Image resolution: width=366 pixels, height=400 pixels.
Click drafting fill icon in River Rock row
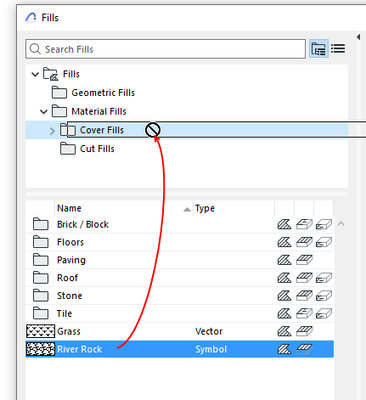[284, 349]
